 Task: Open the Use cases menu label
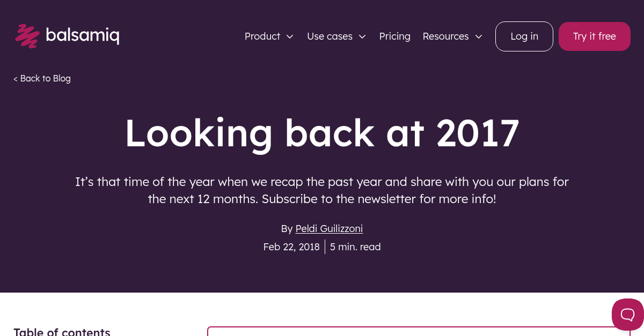pyautogui.click(x=330, y=36)
